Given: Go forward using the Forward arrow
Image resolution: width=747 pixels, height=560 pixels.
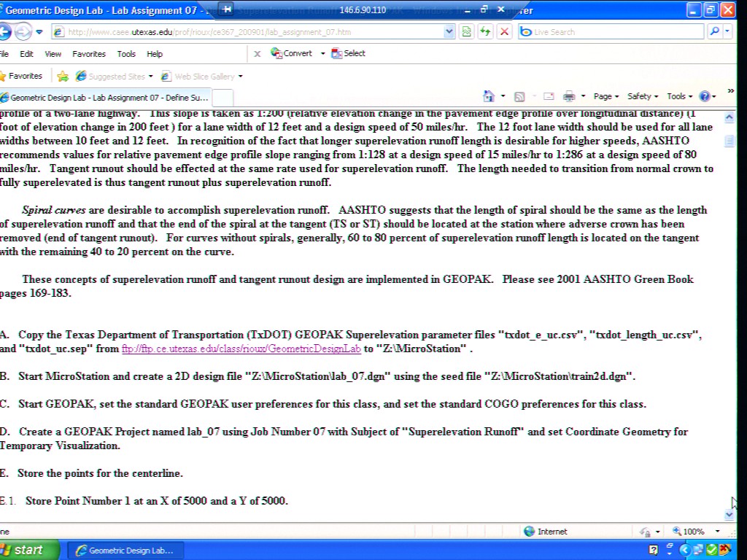Looking at the screenshot, I should [22, 32].
